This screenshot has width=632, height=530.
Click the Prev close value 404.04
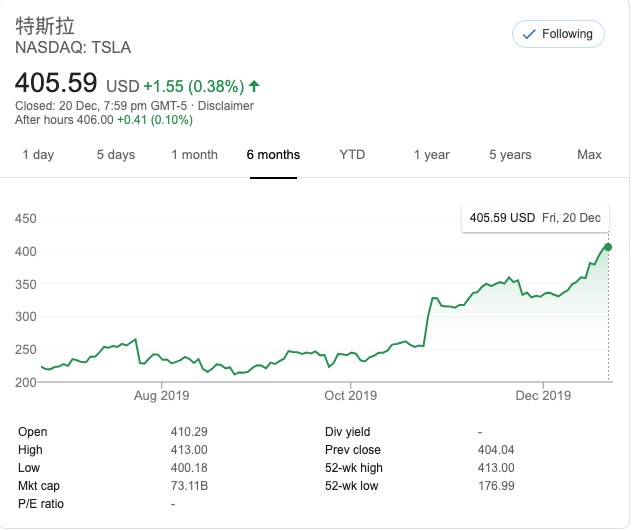point(496,450)
